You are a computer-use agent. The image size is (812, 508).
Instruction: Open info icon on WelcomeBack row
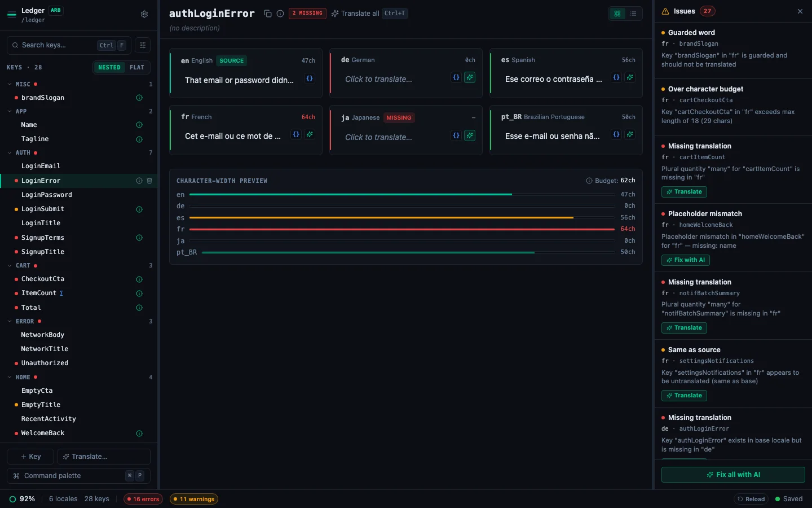coord(139,433)
